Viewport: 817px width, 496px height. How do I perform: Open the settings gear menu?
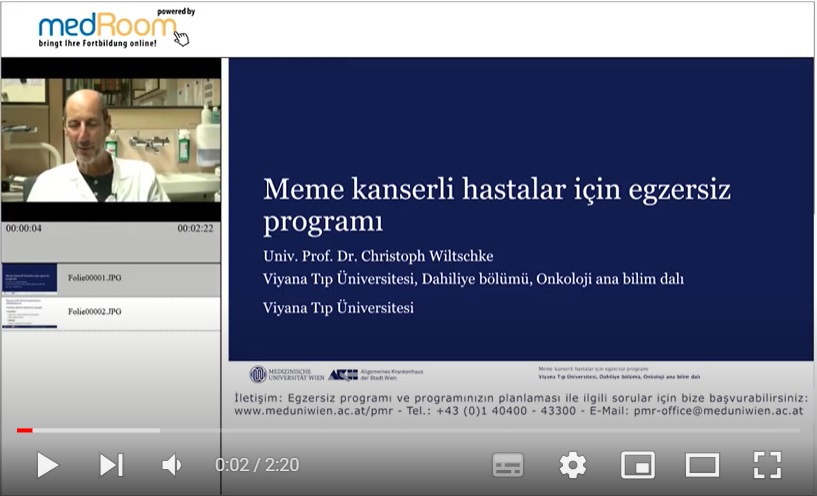click(572, 465)
